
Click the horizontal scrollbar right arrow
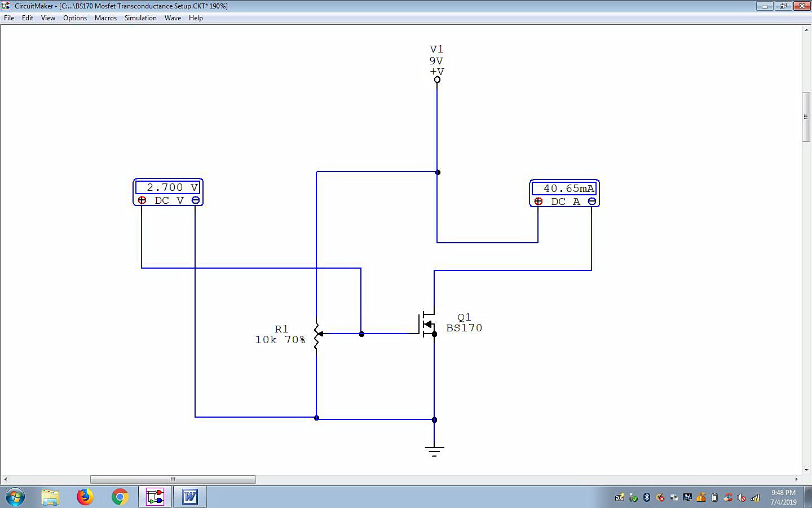pos(797,479)
